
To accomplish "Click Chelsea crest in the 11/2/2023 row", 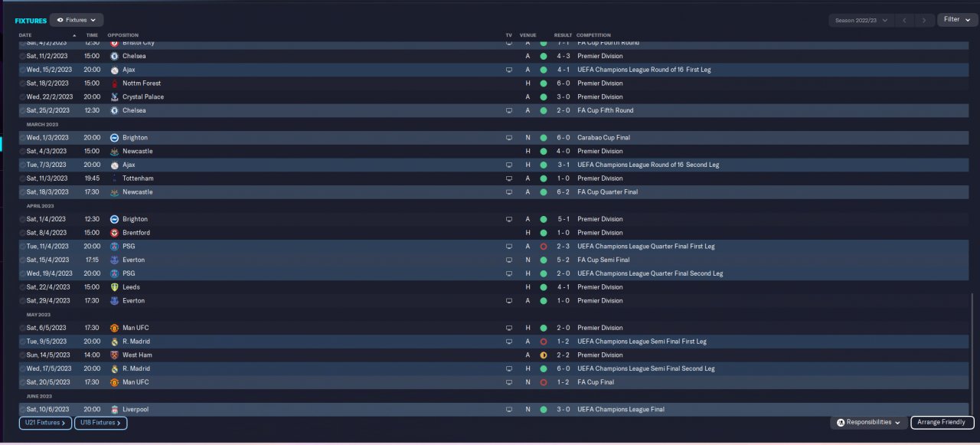I will (x=114, y=56).
